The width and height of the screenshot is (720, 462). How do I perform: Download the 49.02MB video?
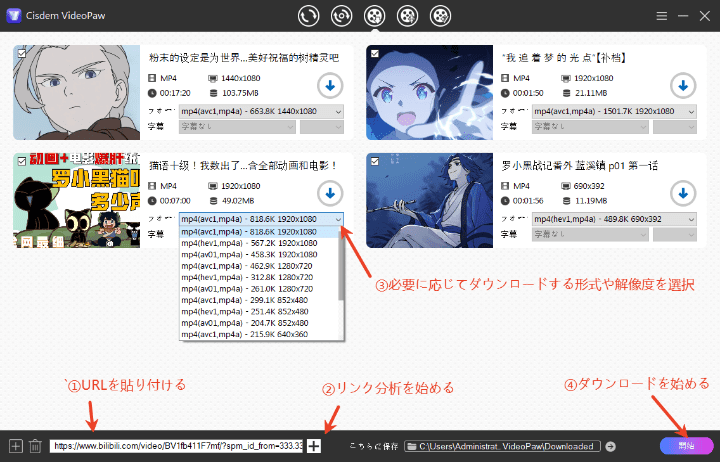[330, 191]
